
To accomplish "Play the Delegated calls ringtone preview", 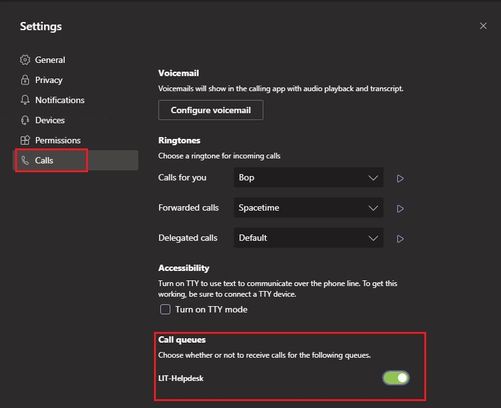I will 400,239.
